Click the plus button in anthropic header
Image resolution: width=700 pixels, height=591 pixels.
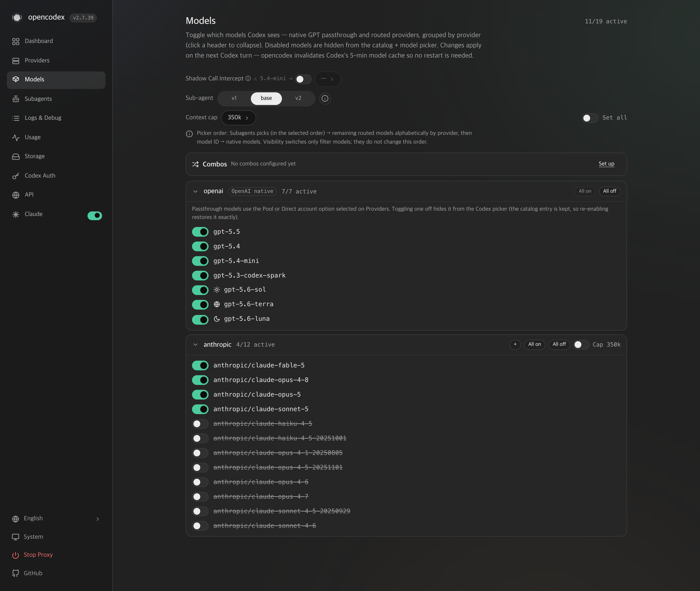pyautogui.click(x=515, y=344)
